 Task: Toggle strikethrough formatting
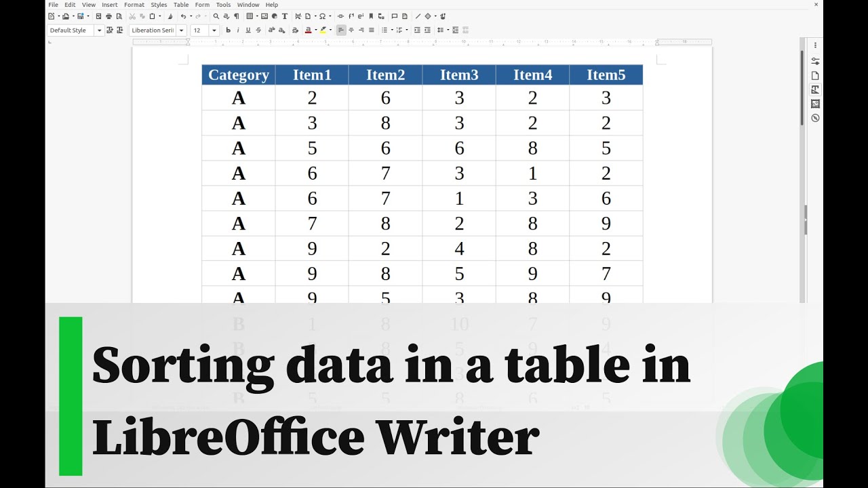pyautogui.click(x=258, y=30)
